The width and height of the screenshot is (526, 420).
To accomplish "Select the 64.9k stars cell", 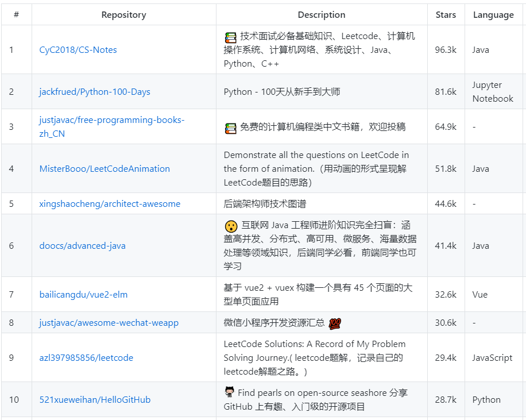I will click(x=446, y=126).
